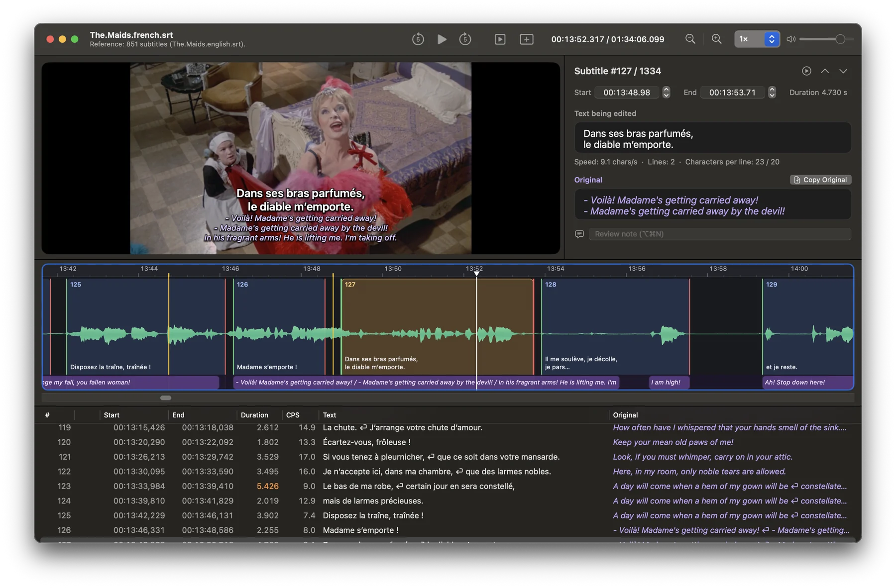
Task: Click the 'Ah! Stop down here!' reference subtitle
Action: pos(807,382)
